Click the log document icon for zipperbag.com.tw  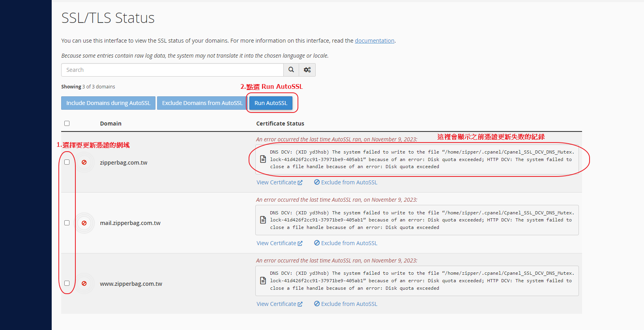pos(263,159)
